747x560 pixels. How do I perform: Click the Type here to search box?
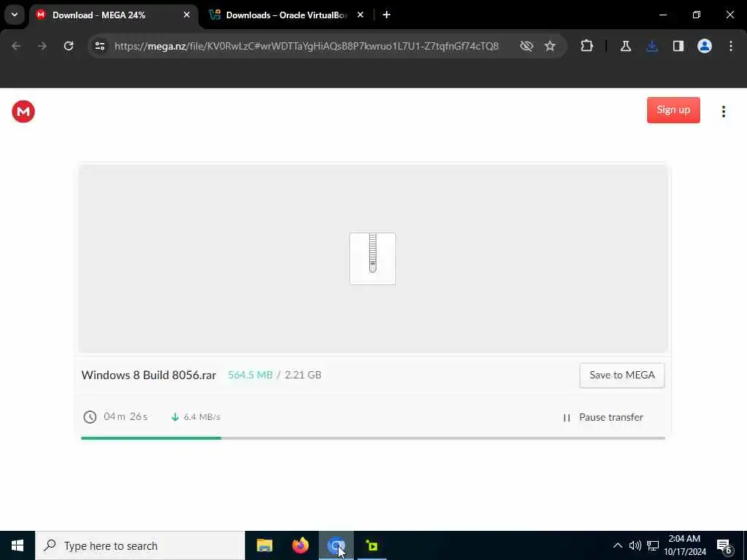click(x=140, y=545)
